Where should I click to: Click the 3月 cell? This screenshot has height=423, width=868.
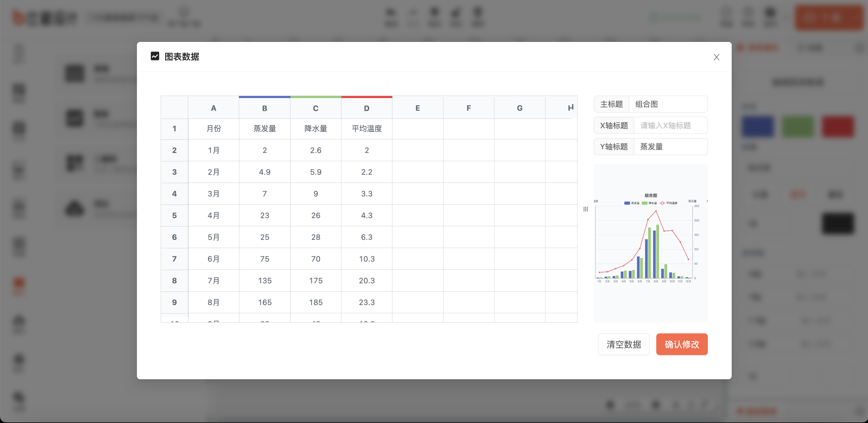[213, 193]
